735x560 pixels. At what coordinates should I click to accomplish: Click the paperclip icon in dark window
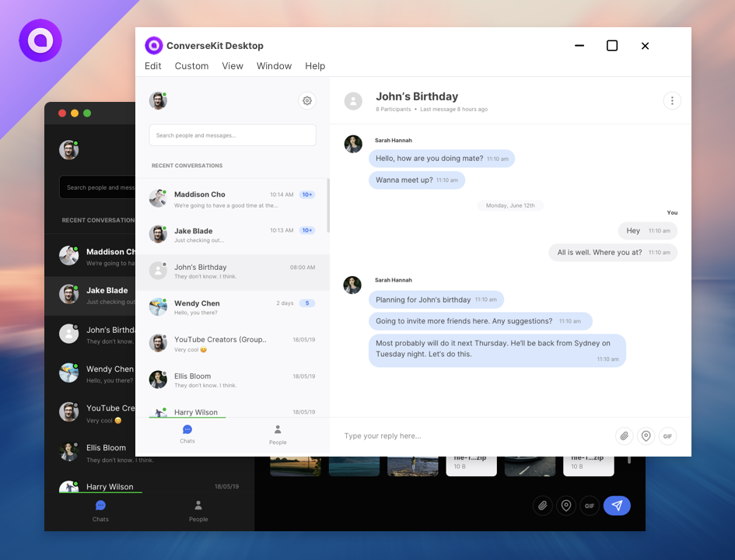[x=543, y=506]
